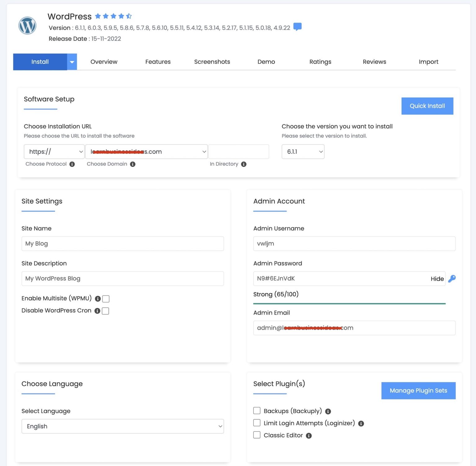Open the Screenshots tab
The width and height of the screenshot is (476, 466).
[x=212, y=62]
